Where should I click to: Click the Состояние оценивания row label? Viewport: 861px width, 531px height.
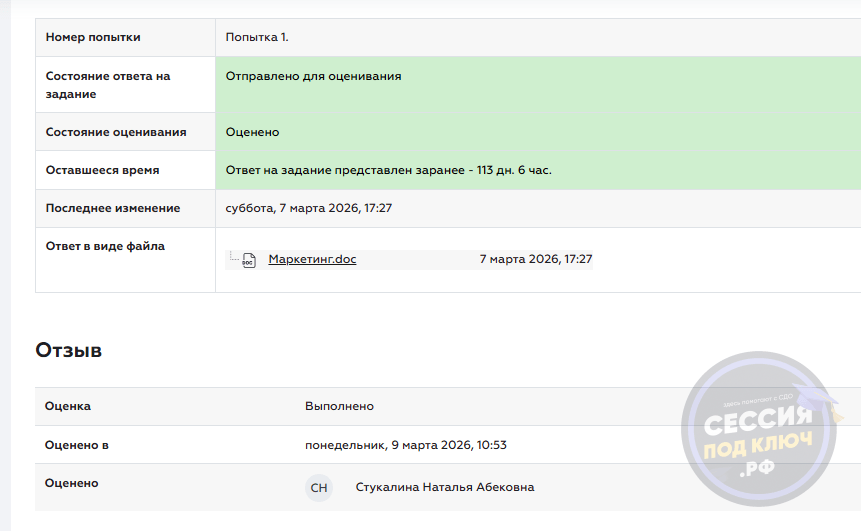point(115,132)
